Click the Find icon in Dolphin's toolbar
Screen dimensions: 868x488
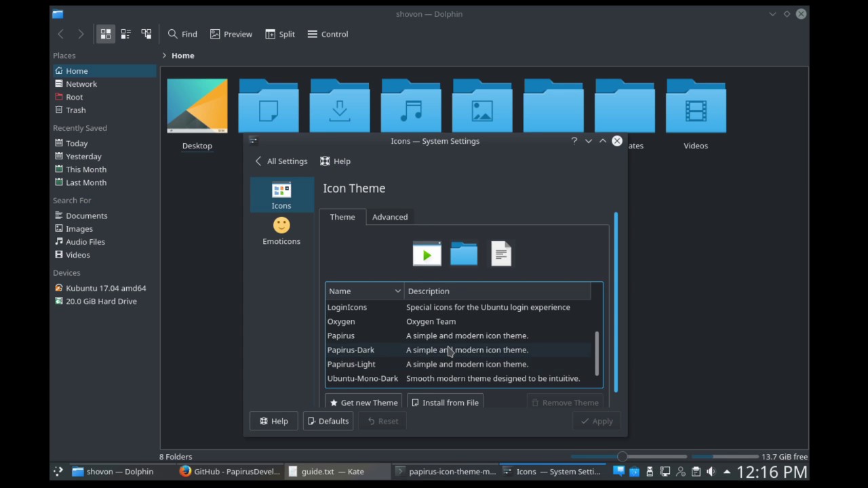click(x=182, y=34)
